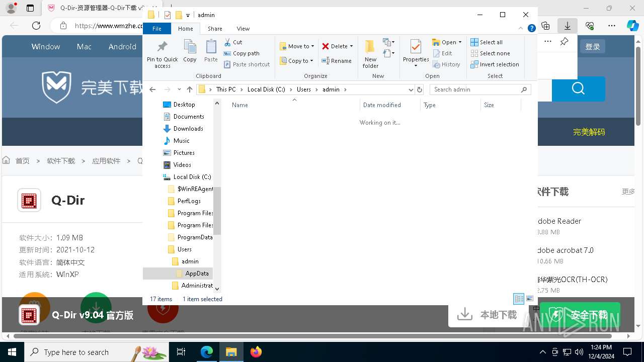Sort by the Date modified column header
The image size is (644, 362).
[390, 105]
